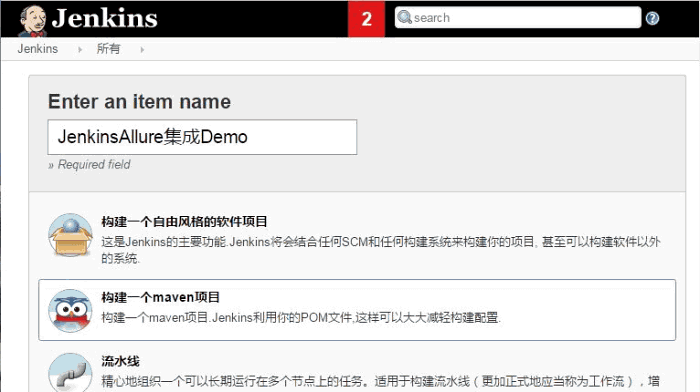
Task: Expand the arrow after 所有 breadcrumb
Action: coord(142,50)
